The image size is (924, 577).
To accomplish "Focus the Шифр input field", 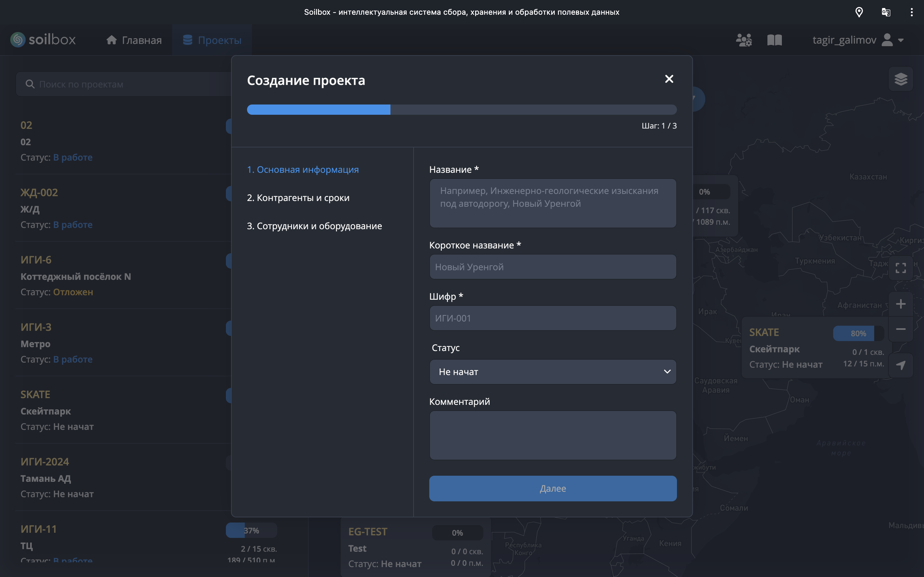I will pos(552,318).
